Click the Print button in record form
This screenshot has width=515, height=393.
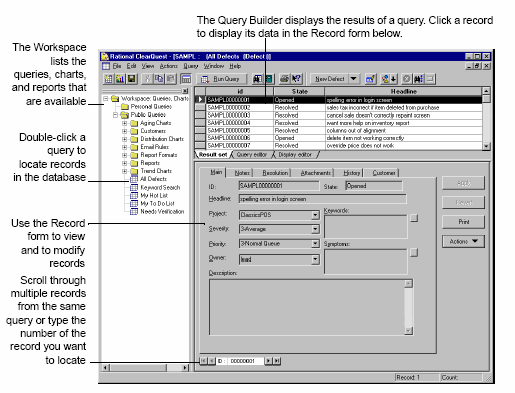tap(463, 222)
